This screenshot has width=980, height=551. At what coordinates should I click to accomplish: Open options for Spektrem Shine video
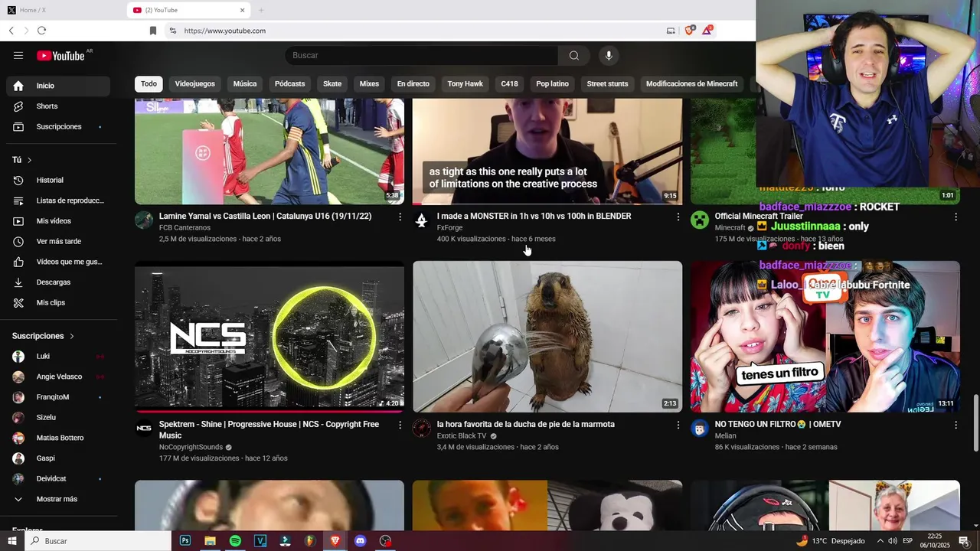pos(400,425)
